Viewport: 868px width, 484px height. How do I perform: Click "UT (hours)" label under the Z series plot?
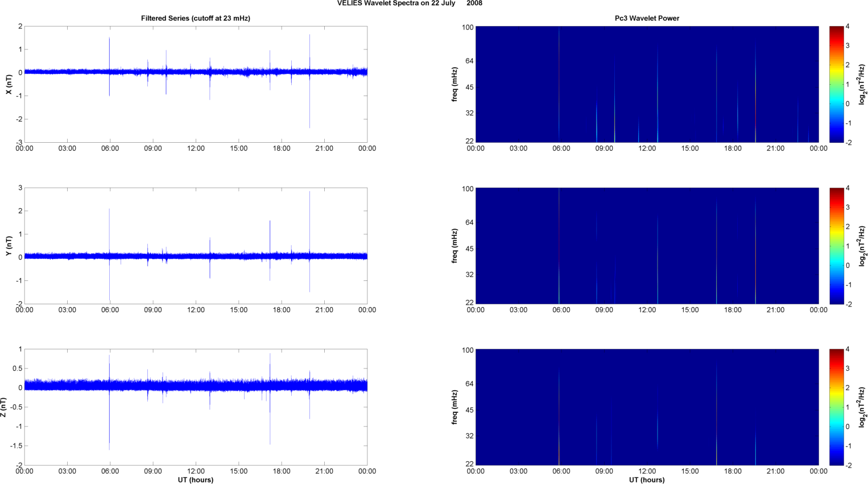tap(196, 480)
